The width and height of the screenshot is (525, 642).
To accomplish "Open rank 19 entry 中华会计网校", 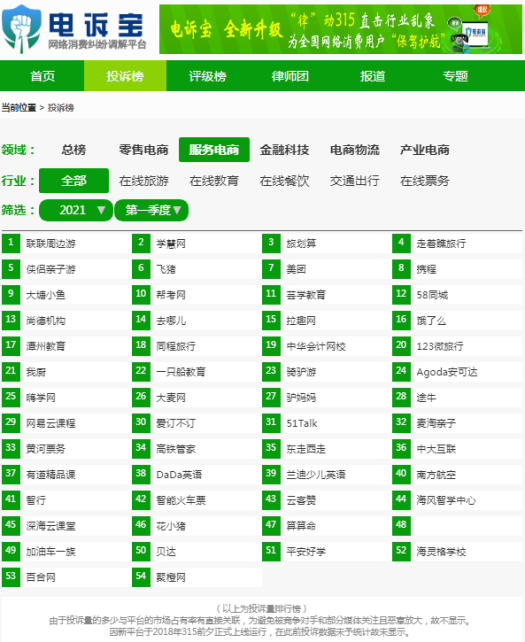I will [316, 346].
